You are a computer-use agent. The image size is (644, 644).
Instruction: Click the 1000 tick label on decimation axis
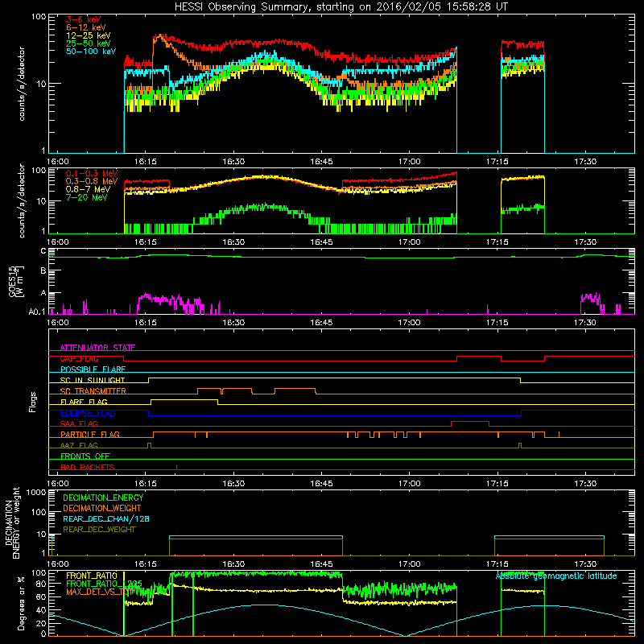click(37, 493)
